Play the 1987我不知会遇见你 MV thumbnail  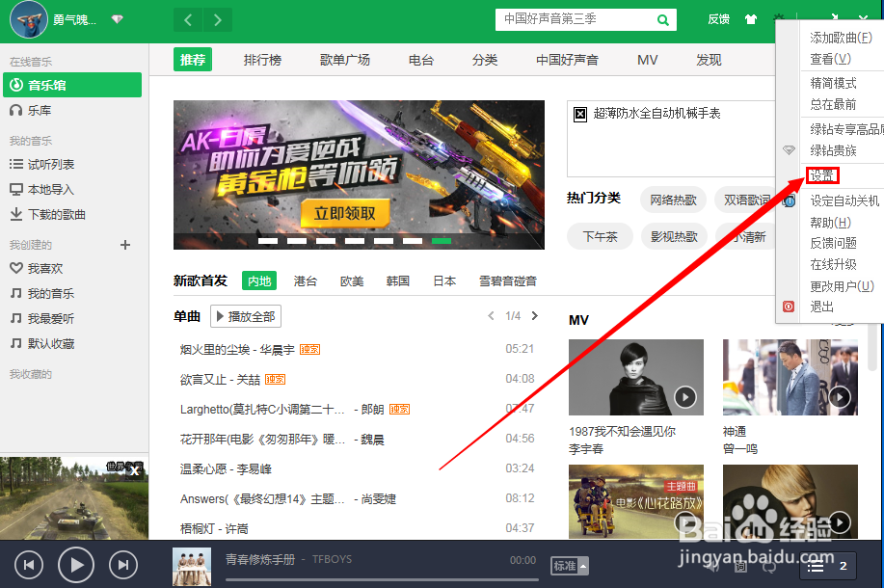coord(636,377)
